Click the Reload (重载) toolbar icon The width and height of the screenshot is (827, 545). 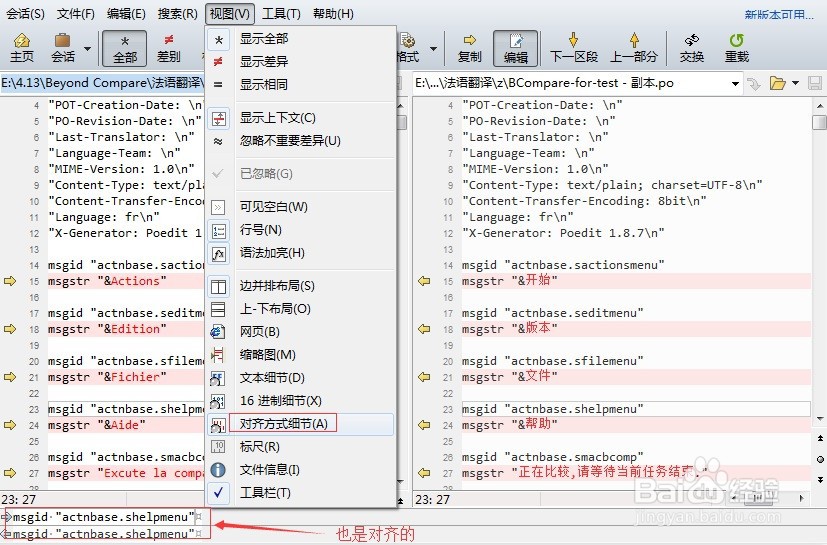736,48
